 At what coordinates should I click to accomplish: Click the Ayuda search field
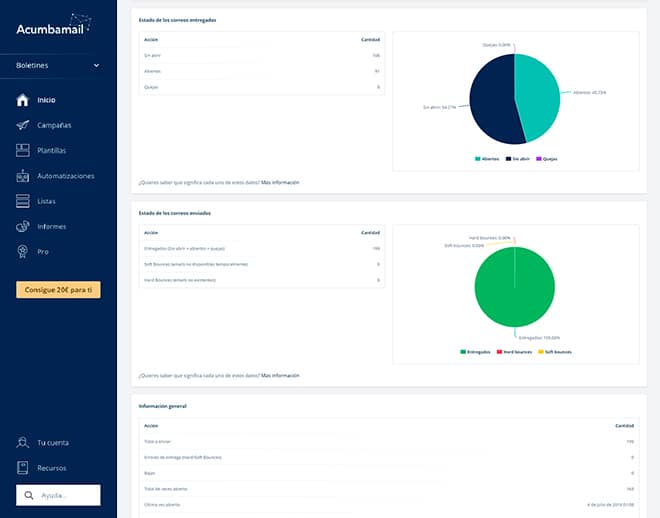66,495
